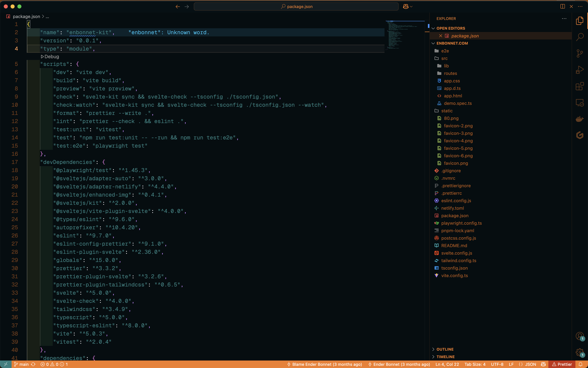Open the GitLens icon in activity bar
Image resolution: width=588 pixels, height=368 pixels.
(x=579, y=135)
